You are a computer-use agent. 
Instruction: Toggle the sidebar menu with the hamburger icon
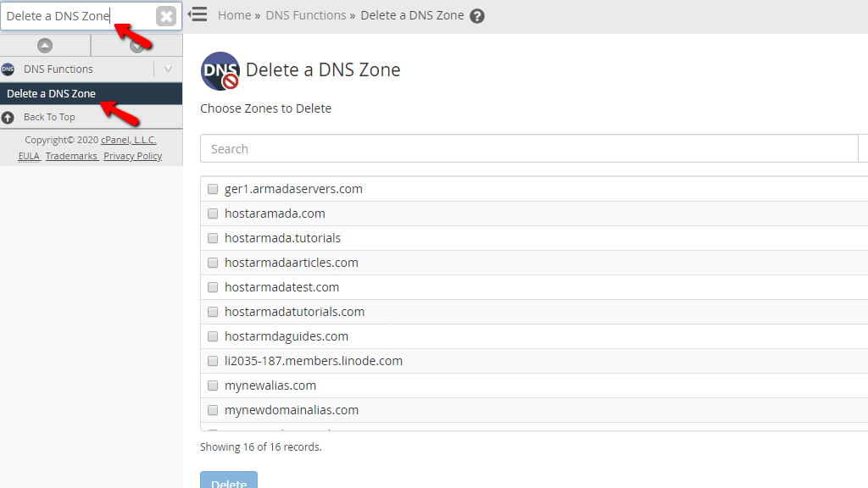(x=198, y=14)
